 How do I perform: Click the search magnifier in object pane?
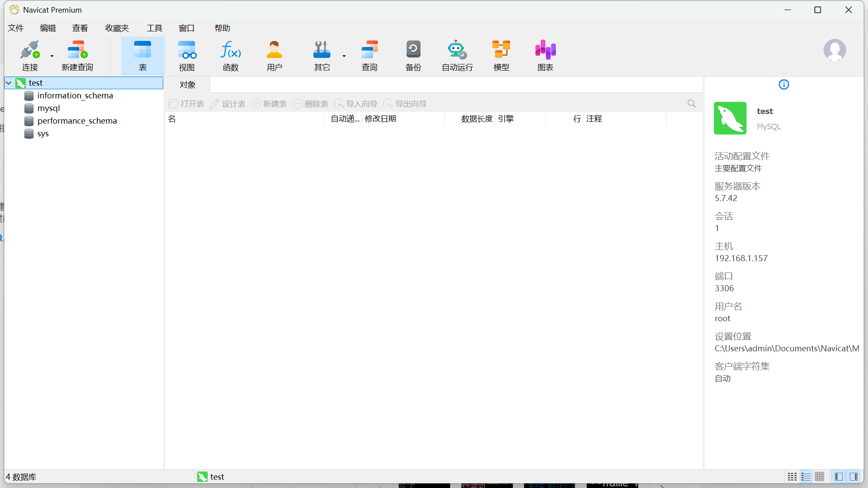[691, 104]
